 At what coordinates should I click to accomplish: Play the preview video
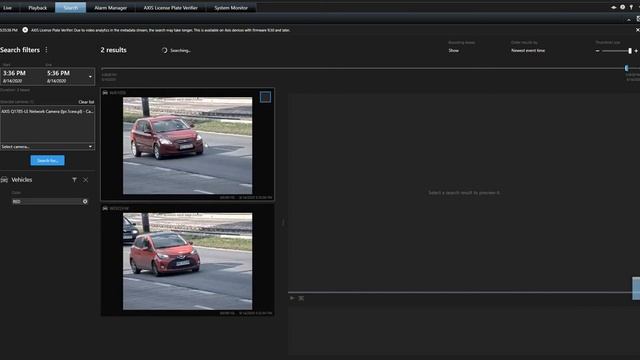coord(292,298)
